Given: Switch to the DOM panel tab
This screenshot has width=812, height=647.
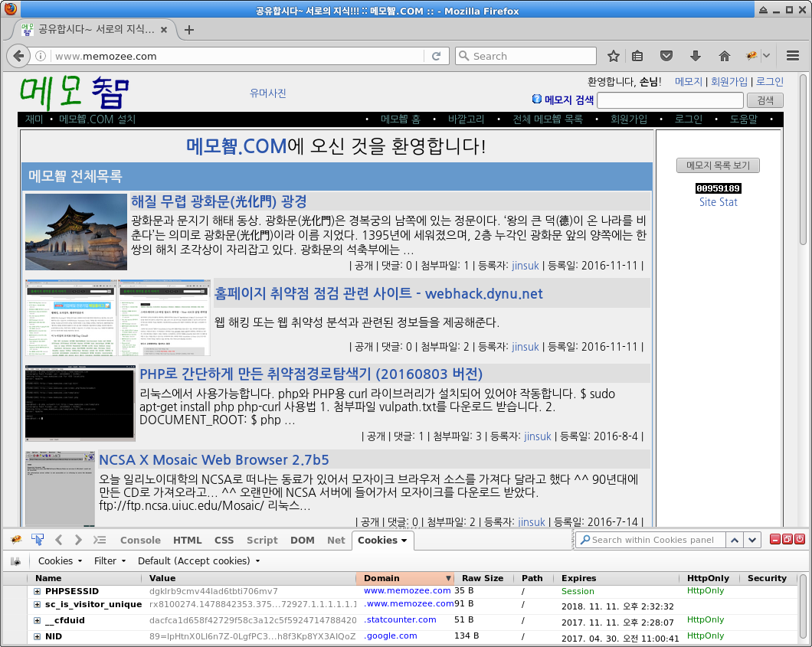Looking at the screenshot, I should tap(303, 540).
